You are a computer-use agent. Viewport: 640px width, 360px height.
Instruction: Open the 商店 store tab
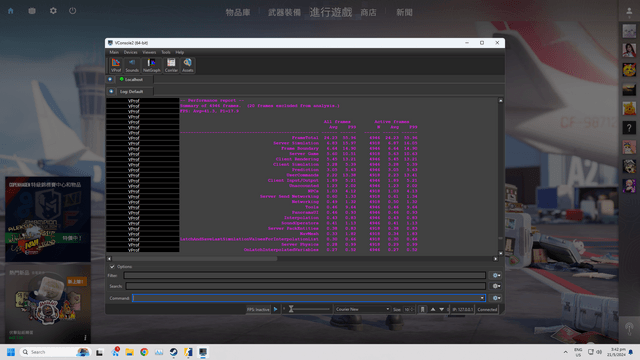pyautogui.click(x=368, y=13)
